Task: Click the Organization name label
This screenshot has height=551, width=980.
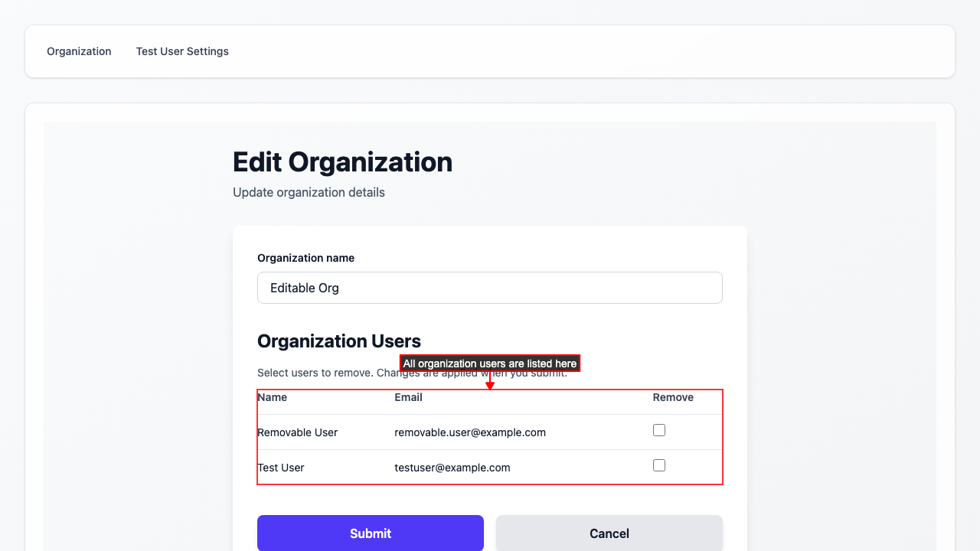Action: point(305,258)
